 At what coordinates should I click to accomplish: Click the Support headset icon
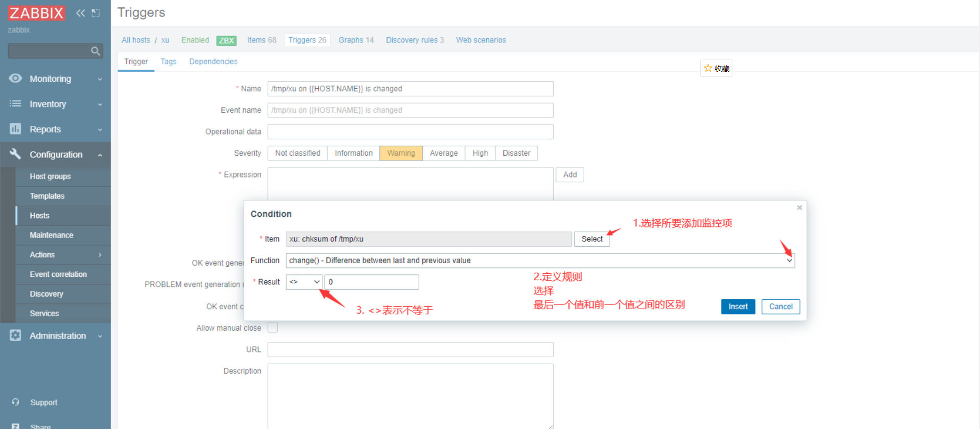point(15,402)
